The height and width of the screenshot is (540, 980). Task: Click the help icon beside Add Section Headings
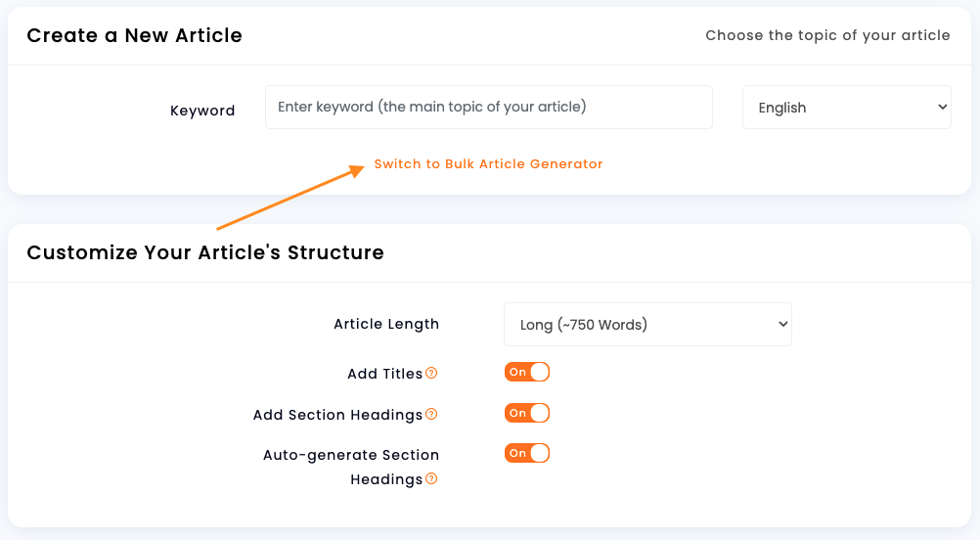pyautogui.click(x=431, y=415)
